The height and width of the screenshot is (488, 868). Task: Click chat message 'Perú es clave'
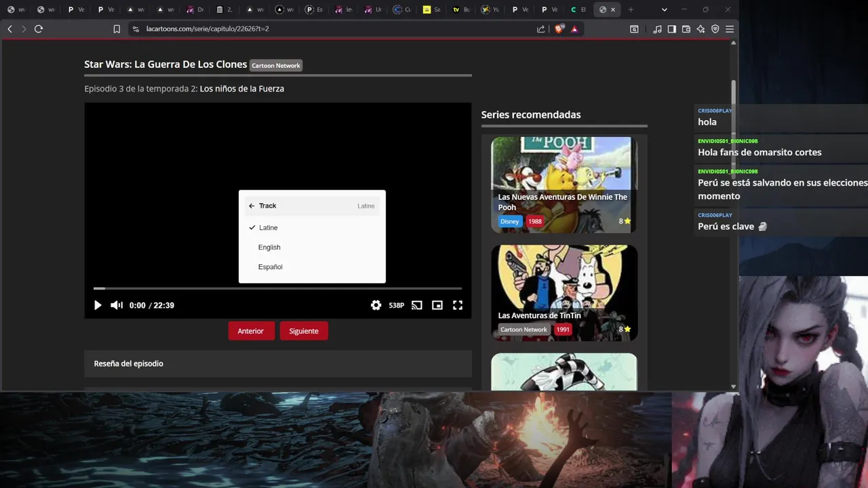[x=732, y=226]
